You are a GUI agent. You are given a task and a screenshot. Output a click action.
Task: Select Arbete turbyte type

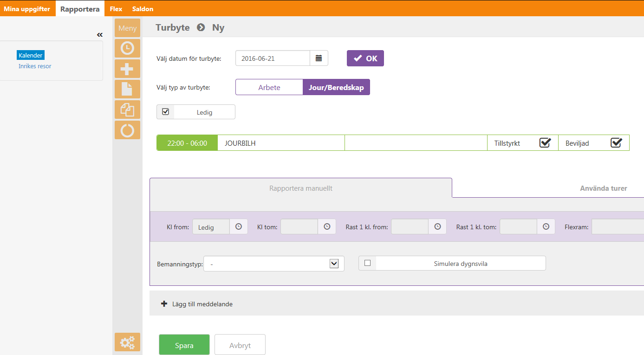pos(269,87)
